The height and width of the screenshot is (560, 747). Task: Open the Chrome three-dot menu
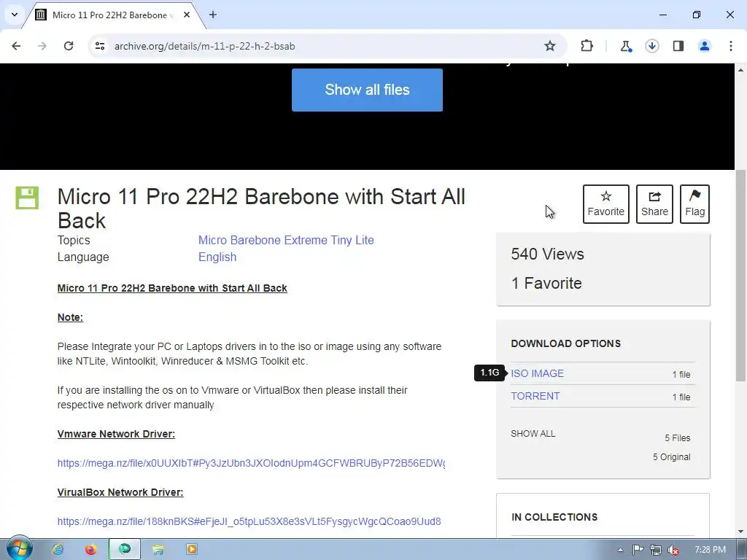(731, 46)
